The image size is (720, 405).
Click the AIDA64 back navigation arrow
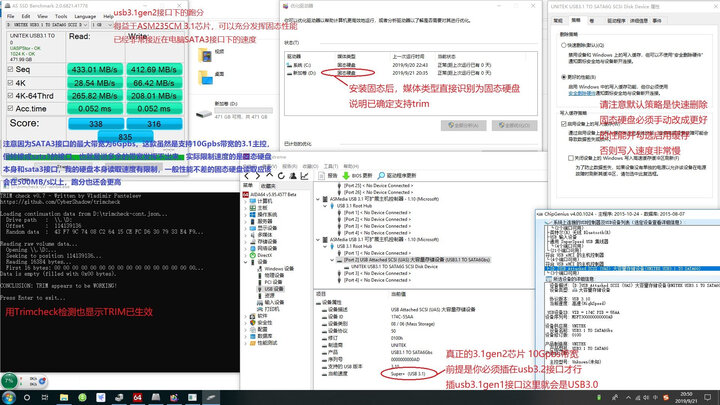click(x=247, y=176)
